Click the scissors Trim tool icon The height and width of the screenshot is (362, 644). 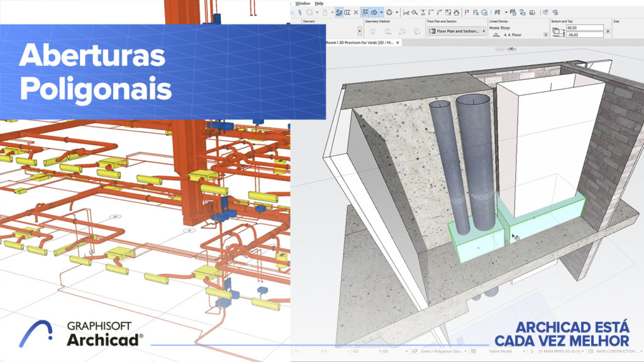click(x=406, y=12)
